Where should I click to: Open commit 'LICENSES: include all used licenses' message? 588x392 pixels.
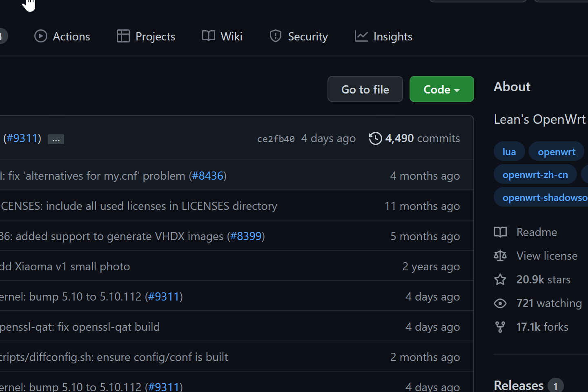point(138,206)
